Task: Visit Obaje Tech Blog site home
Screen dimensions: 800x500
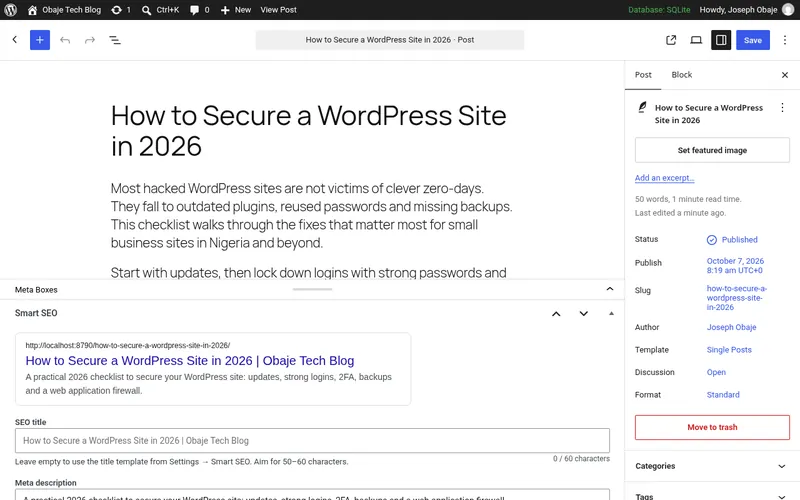Action: tap(64, 10)
